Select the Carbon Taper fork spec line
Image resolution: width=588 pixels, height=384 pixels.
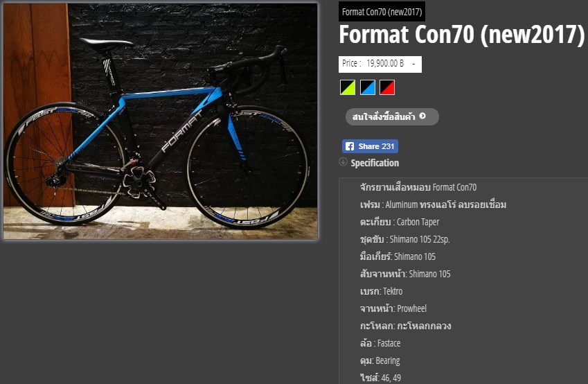[400, 222]
